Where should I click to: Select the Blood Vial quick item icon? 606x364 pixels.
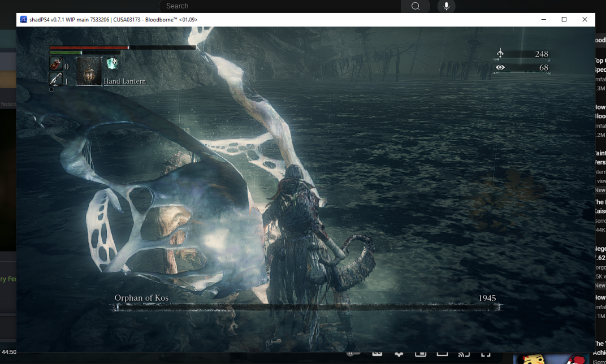pyautogui.click(x=56, y=64)
